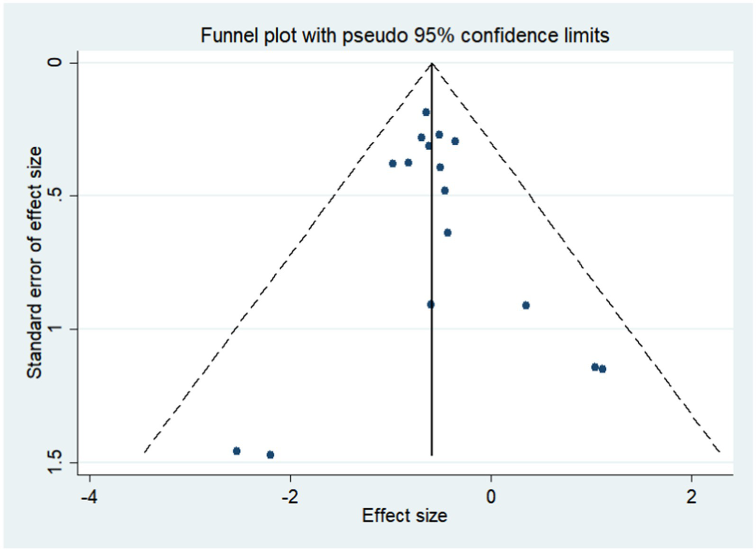
Task: Click the 'Standard error of effect size' y-axis label
Action: point(34,262)
